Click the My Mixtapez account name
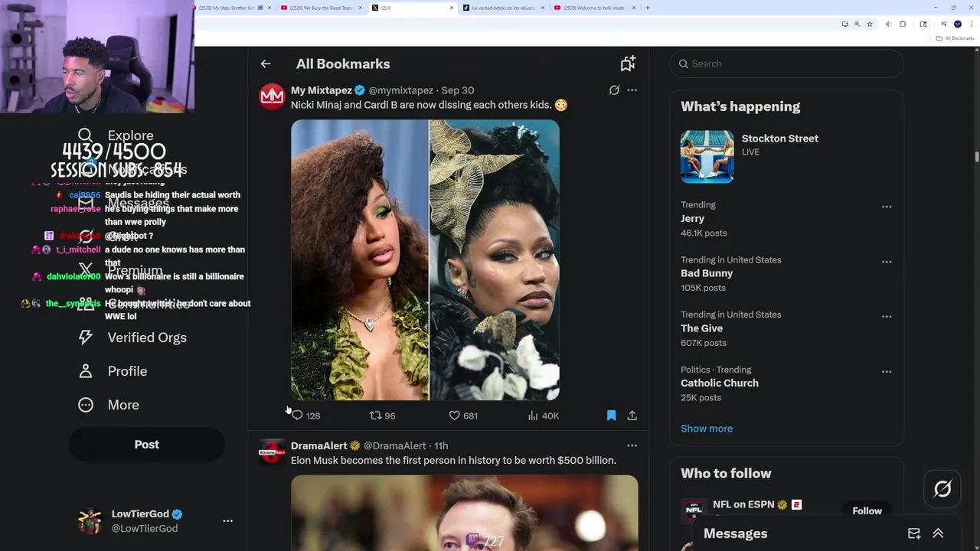The height and width of the screenshot is (551, 980). [x=322, y=90]
